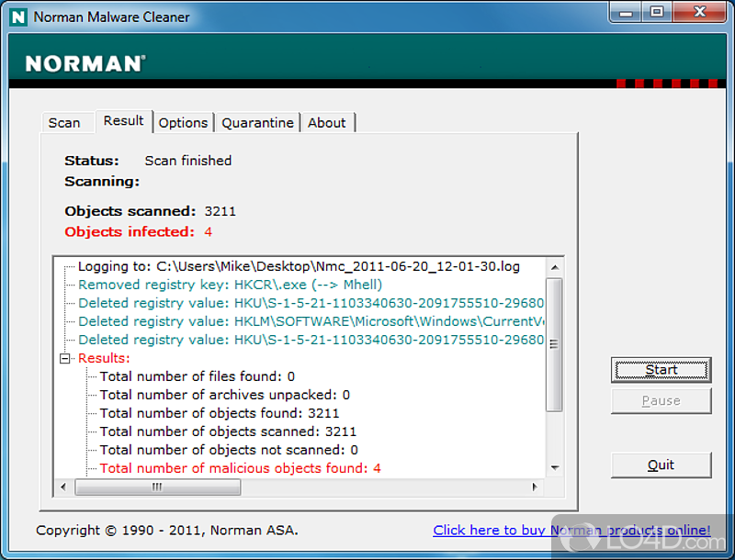Open the Quarantine tab

click(258, 123)
